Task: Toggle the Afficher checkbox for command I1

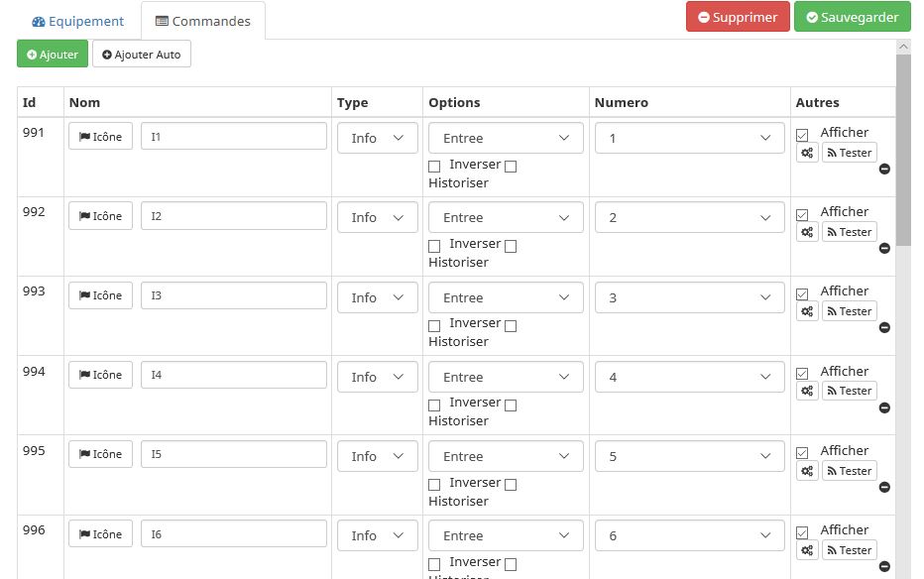Action: point(802,135)
